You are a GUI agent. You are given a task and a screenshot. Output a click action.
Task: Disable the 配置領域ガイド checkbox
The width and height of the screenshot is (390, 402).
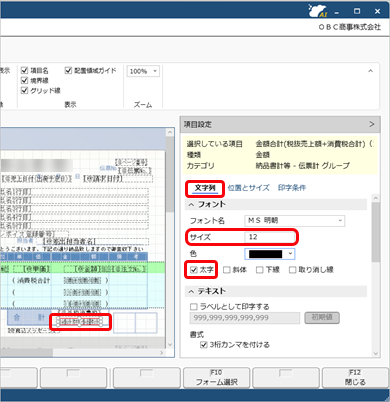[x=68, y=70]
